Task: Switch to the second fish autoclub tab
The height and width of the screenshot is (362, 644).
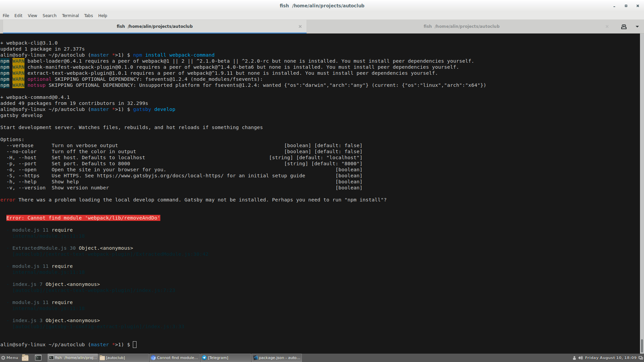Action: (461, 26)
